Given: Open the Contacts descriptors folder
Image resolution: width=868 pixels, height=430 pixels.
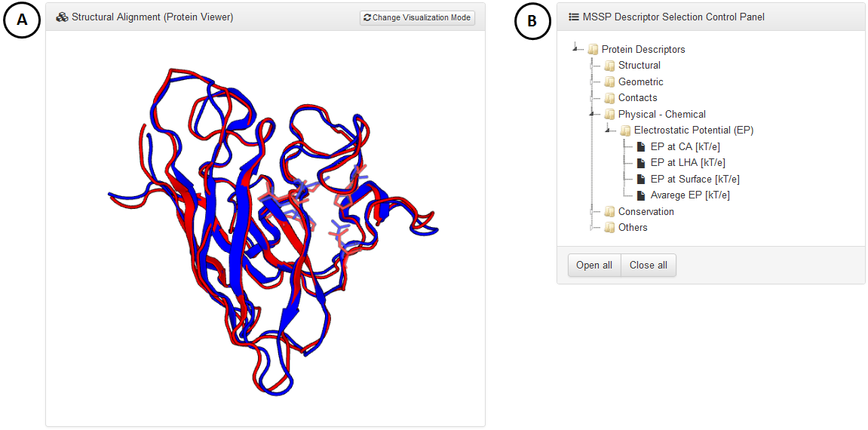Looking at the screenshot, I should [x=638, y=98].
